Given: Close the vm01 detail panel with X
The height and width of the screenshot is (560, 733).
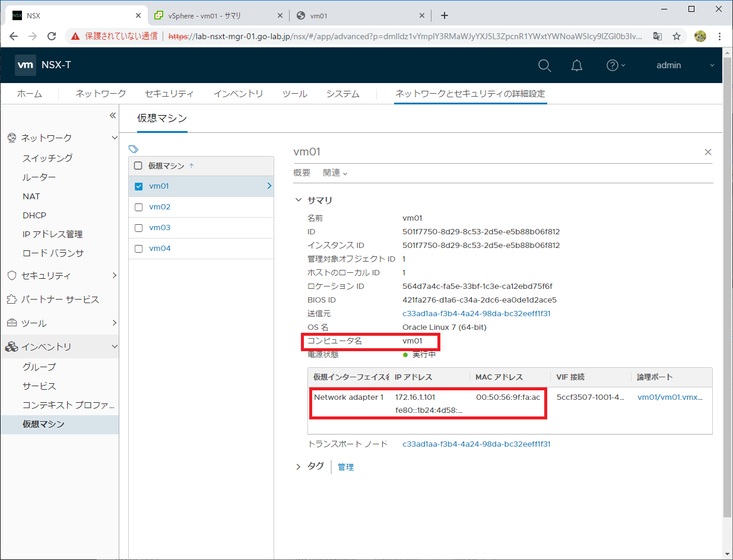Looking at the screenshot, I should pos(707,152).
